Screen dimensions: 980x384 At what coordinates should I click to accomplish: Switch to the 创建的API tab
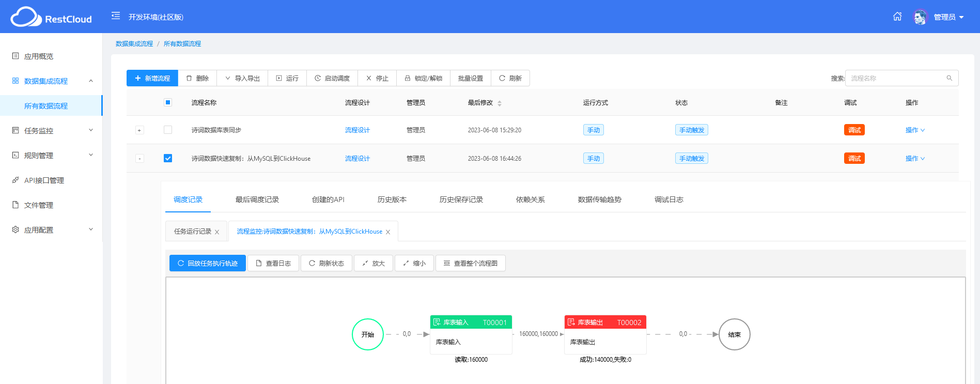[x=328, y=199]
